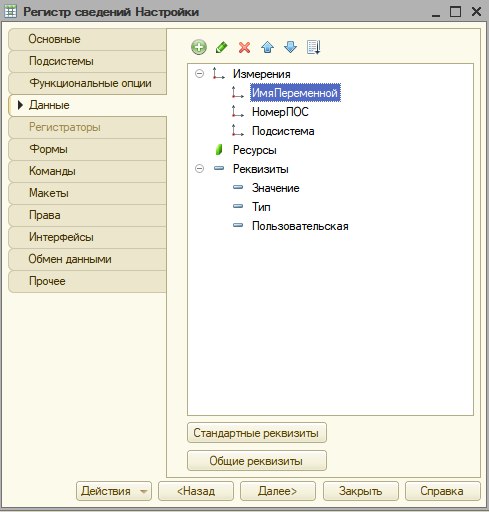
Task: Click dimension icon beside Подсистема
Action: (x=237, y=130)
